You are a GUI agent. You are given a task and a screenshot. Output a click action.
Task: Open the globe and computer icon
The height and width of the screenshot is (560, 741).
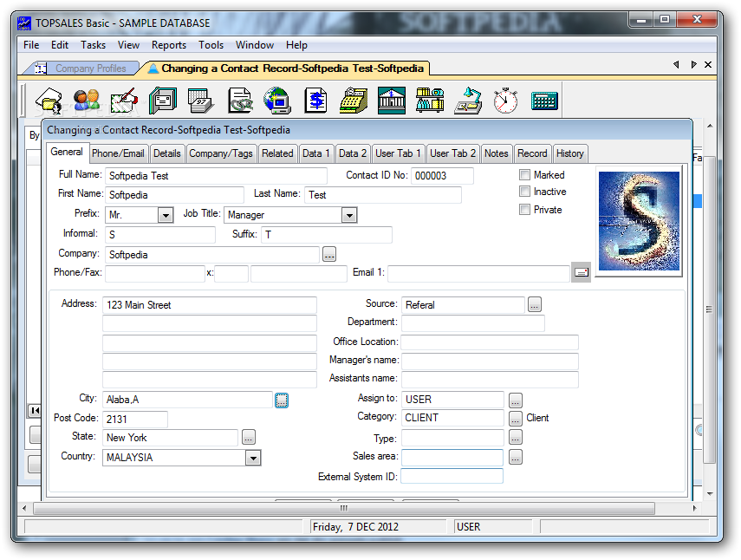pyautogui.click(x=277, y=101)
